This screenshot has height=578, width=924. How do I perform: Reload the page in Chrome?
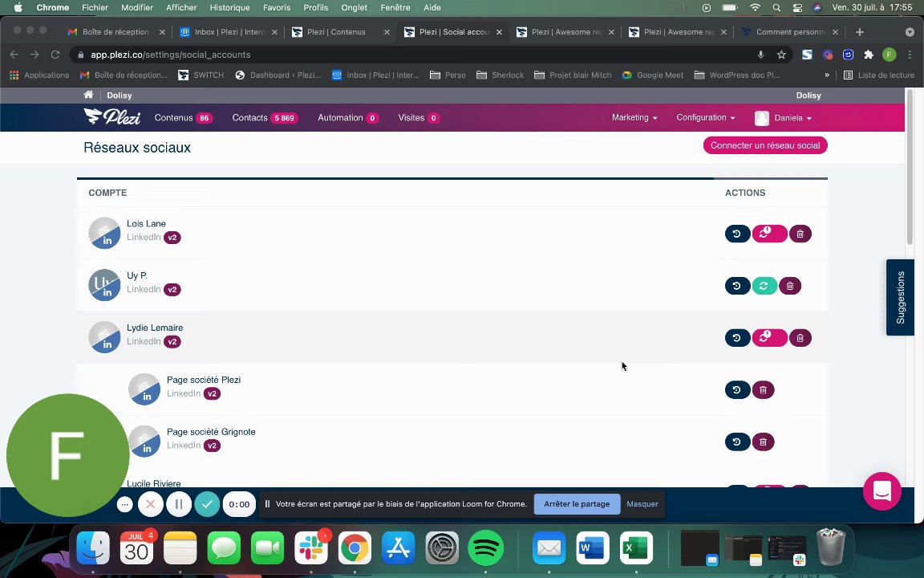[x=55, y=55]
